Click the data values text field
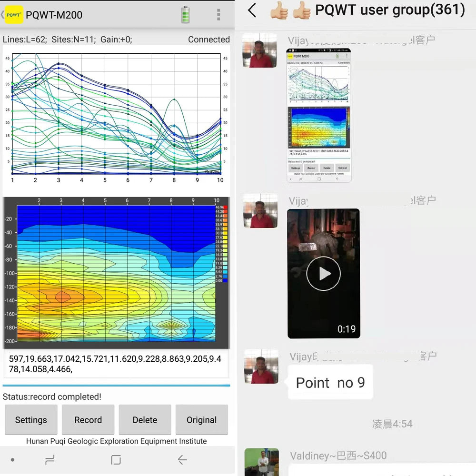This screenshot has width=476, height=476. 116,365
